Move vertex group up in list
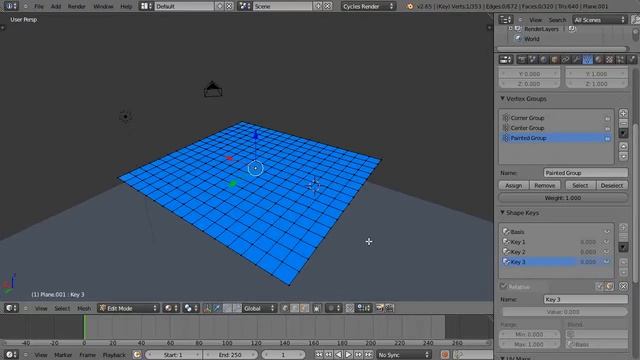640x360 pixels. pos(623,146)
